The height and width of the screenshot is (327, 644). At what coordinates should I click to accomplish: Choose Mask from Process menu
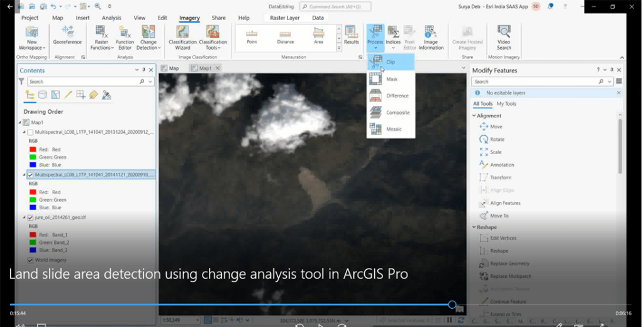(391, 79)
